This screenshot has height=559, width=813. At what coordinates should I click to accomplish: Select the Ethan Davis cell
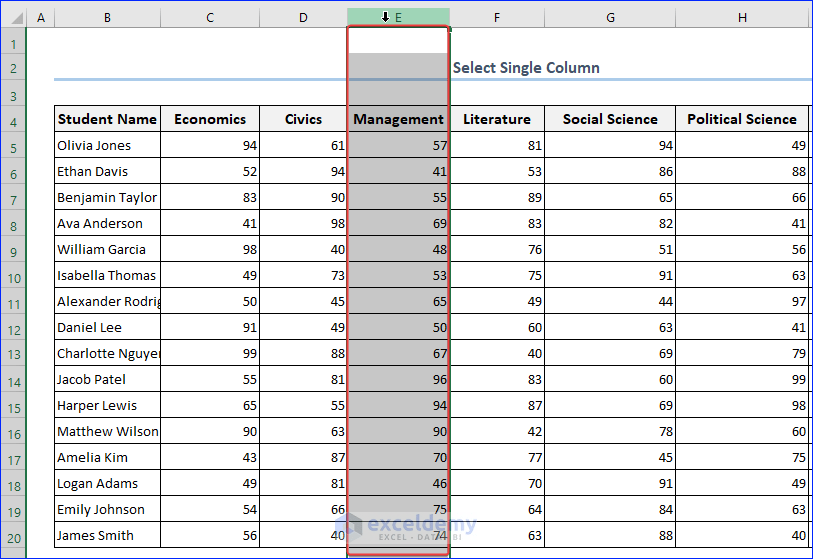tap(107, 171)
